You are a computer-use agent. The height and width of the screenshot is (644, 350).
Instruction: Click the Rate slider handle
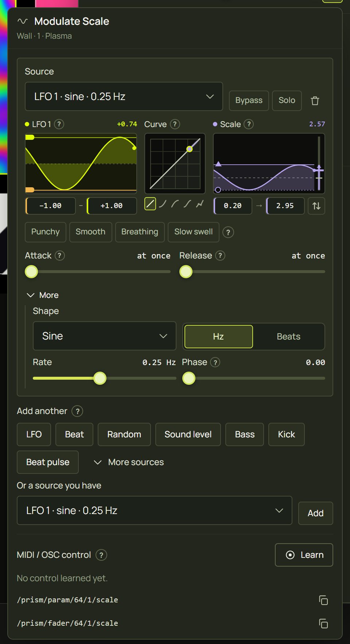click(x=100, y=378)
